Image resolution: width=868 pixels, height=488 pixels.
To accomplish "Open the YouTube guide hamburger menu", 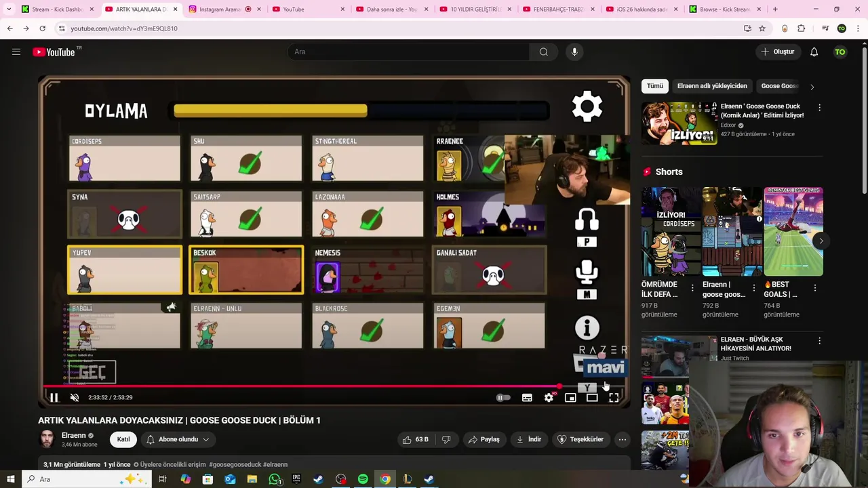I will tap(16, 52).
